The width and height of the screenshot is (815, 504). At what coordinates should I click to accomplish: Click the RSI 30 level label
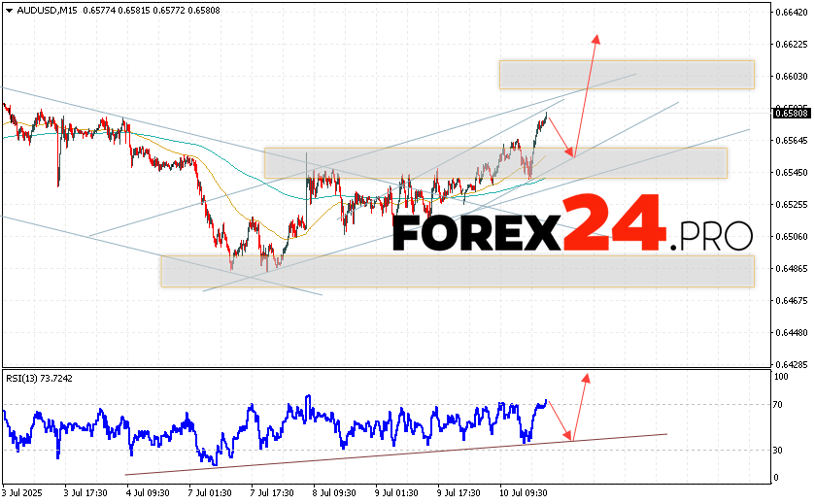pos(780,450)
